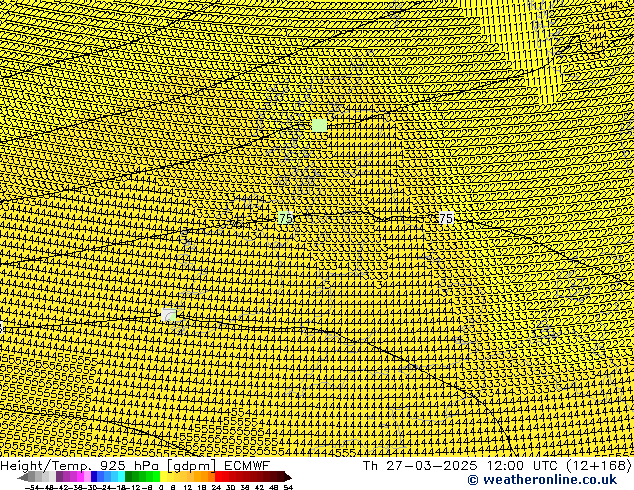Viewport: 634px width, 490px height.
Task: Select the dark arrow end of the color scale
Action: pos(288,477)
